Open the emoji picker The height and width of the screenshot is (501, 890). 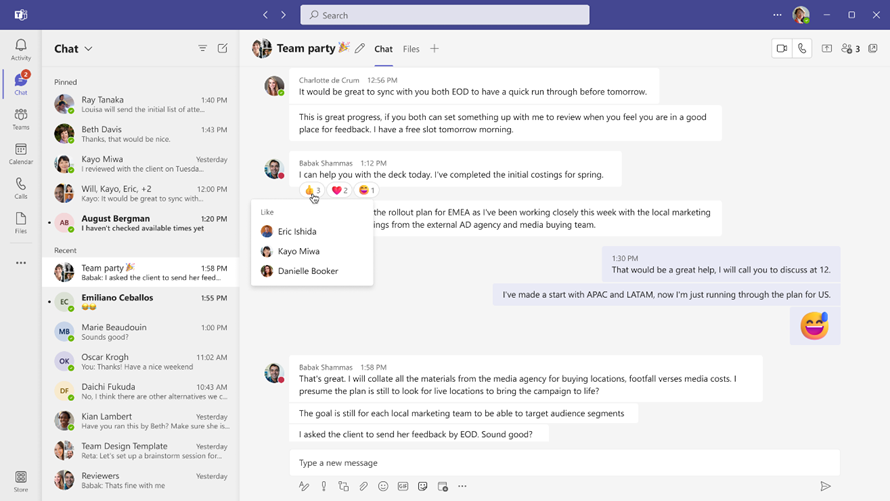[x=383, y=486]
